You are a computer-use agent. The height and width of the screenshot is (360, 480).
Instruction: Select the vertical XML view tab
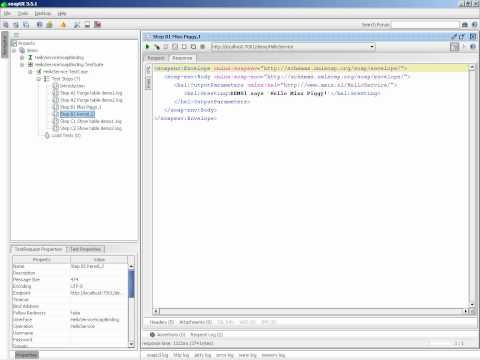coord(148,70)
